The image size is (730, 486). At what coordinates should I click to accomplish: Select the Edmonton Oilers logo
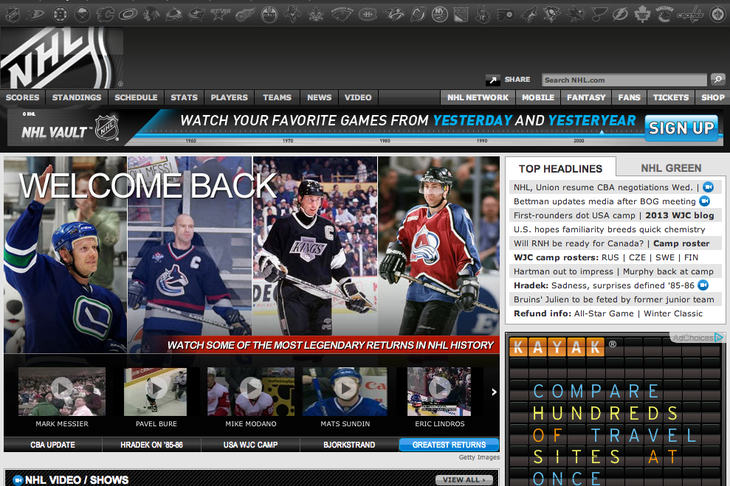pyautogui.click(x=269, y=14)
